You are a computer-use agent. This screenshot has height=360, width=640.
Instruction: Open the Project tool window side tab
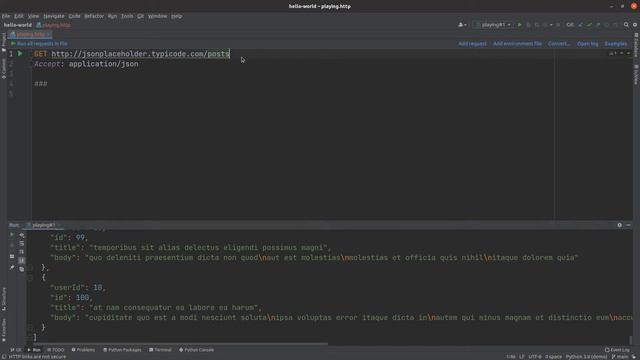(4, 42)
